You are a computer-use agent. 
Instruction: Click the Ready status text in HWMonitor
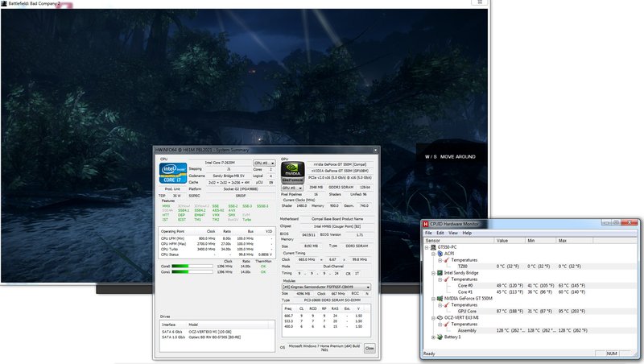pos(429,354)
